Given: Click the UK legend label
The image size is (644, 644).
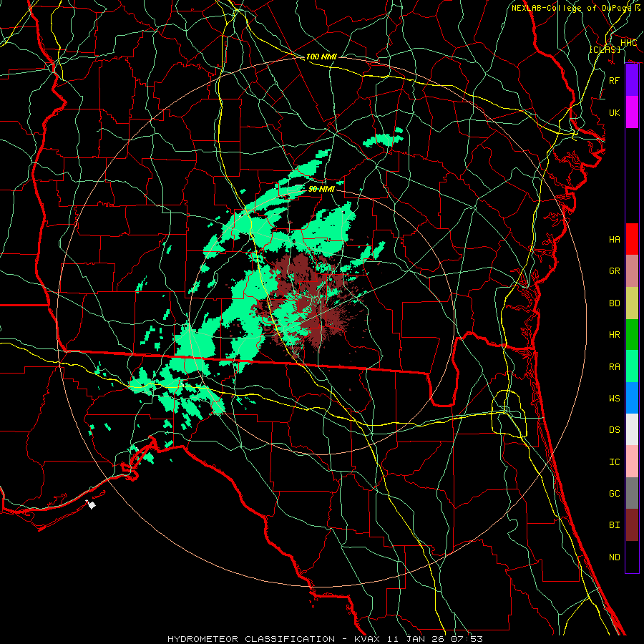Looking at the screenshot, I should pos(615,112).
